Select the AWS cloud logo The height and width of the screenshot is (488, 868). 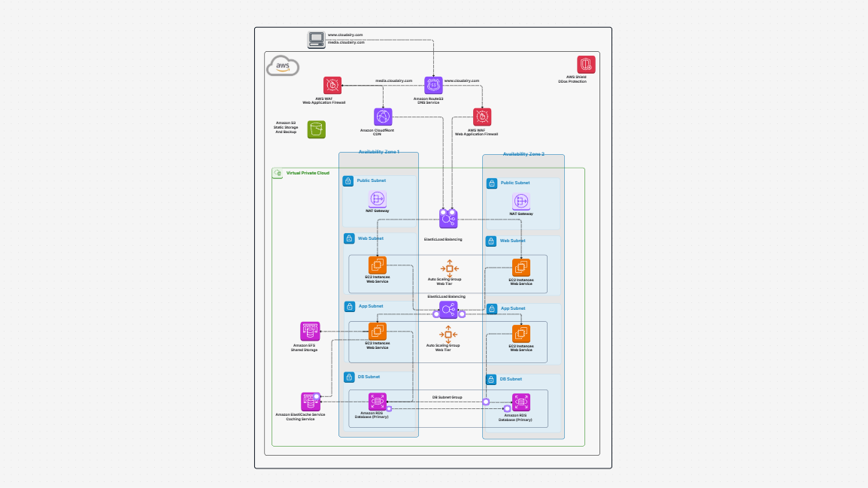point(283,66)
